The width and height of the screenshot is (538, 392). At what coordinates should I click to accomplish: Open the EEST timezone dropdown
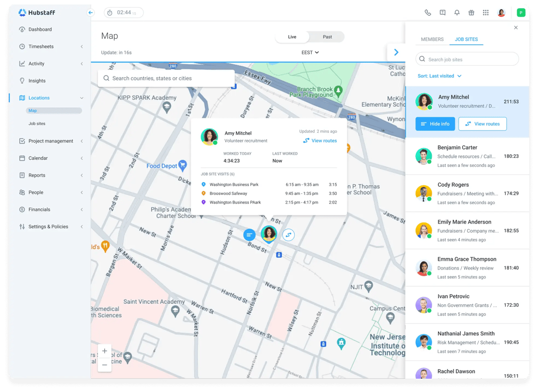[311, 52]
